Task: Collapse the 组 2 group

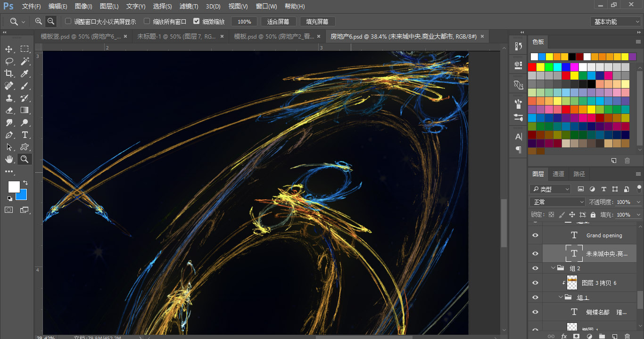Action: click(x=553, y=268)
